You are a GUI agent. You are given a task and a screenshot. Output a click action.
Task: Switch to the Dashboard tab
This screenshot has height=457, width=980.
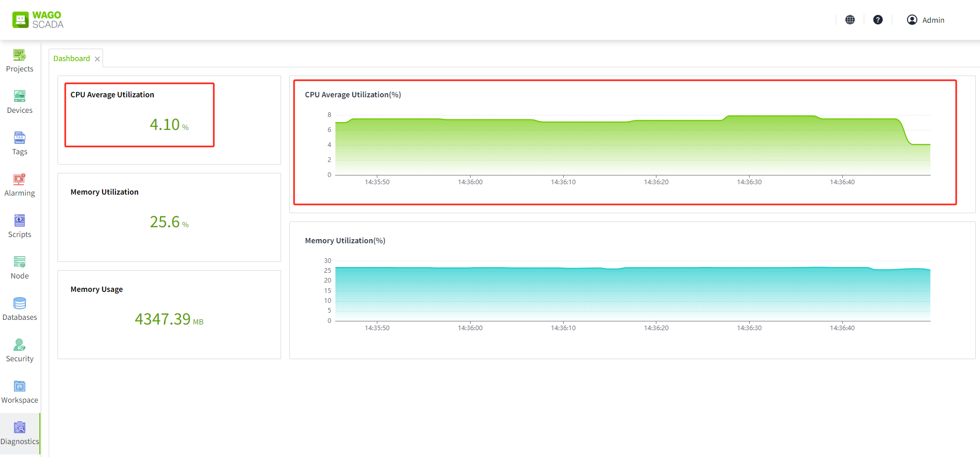point(71,58)
